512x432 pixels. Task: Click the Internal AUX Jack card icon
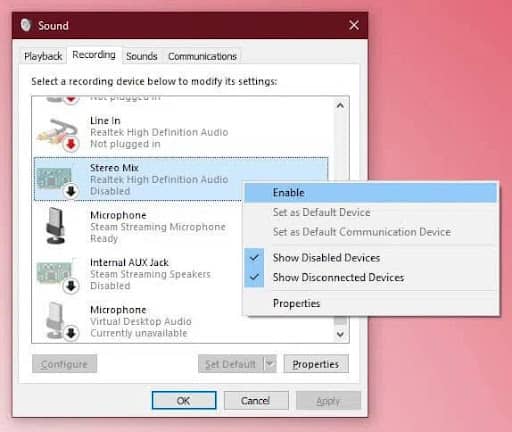[55, 273]
